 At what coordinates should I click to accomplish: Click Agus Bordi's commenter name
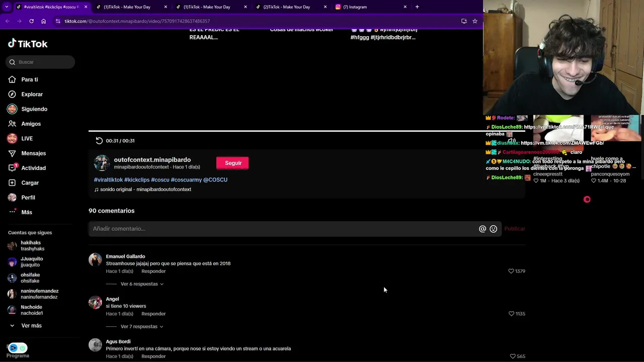point(118,342)
